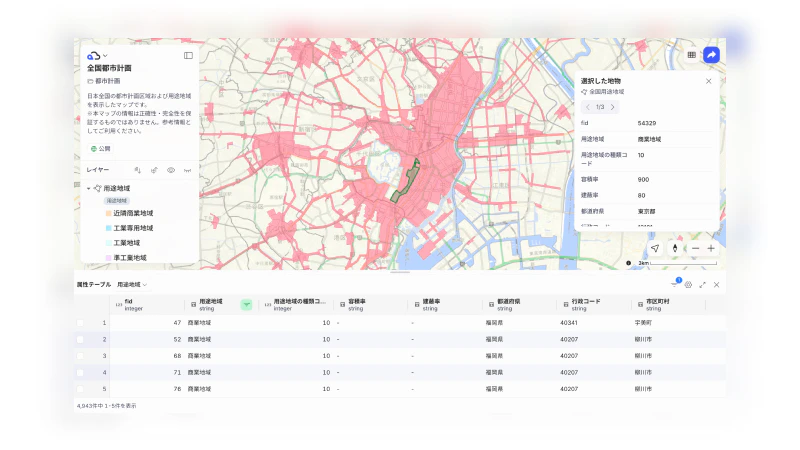
Task: Click the blue share arrow button
Action: [x=711, y=55]
